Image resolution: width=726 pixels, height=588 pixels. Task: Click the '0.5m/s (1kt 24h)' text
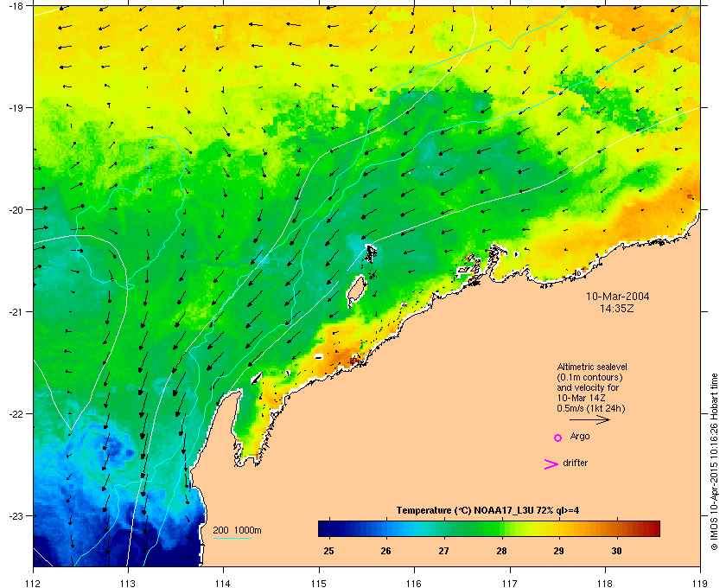click(x=591, y=409)
